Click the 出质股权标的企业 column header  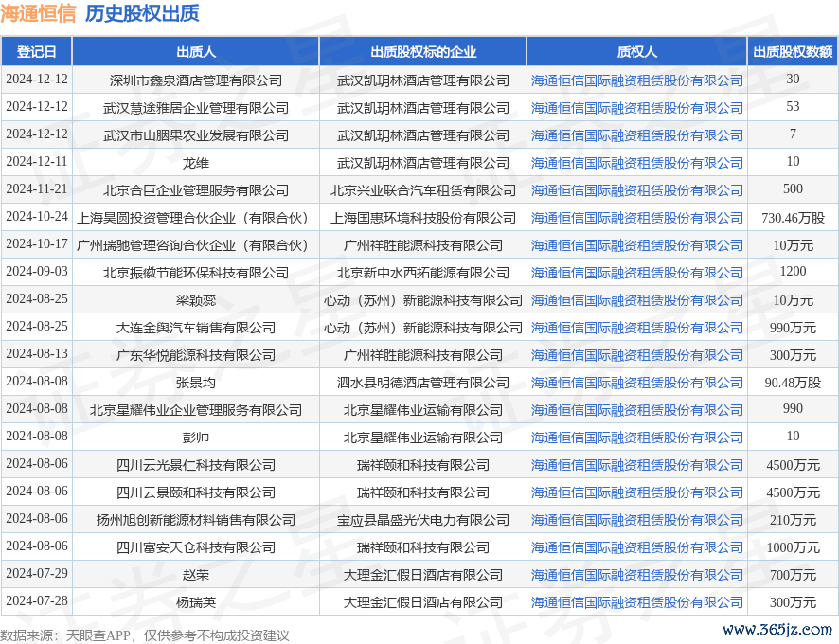423,52
